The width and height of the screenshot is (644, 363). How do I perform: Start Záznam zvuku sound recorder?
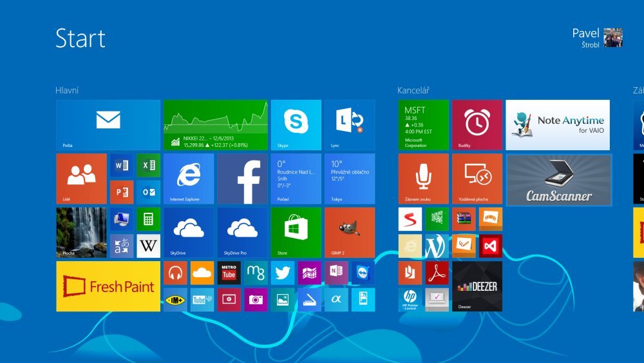click(423, 179)
